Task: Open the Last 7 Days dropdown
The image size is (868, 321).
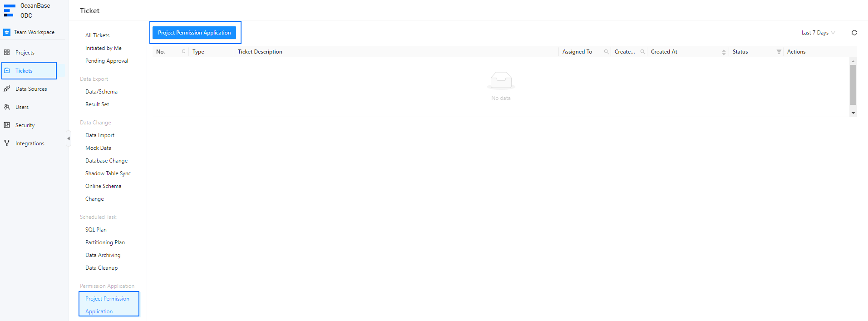Action: [x=818, y=33]
